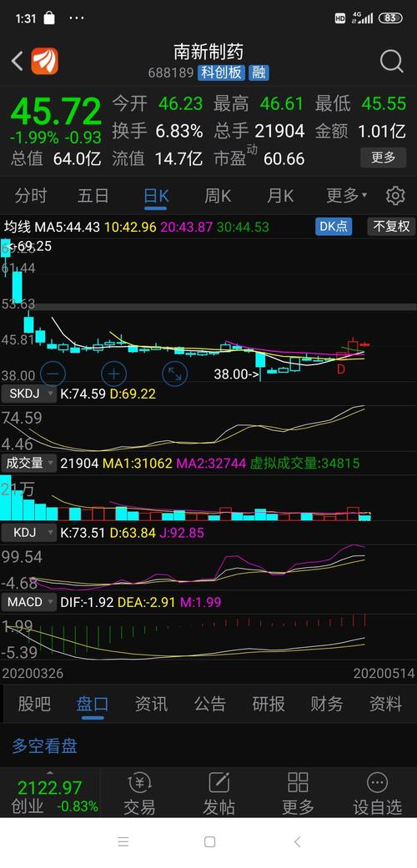Tap Android back triangle button
The height and width of the screenshot is (868, 417).
coord(298,842)
